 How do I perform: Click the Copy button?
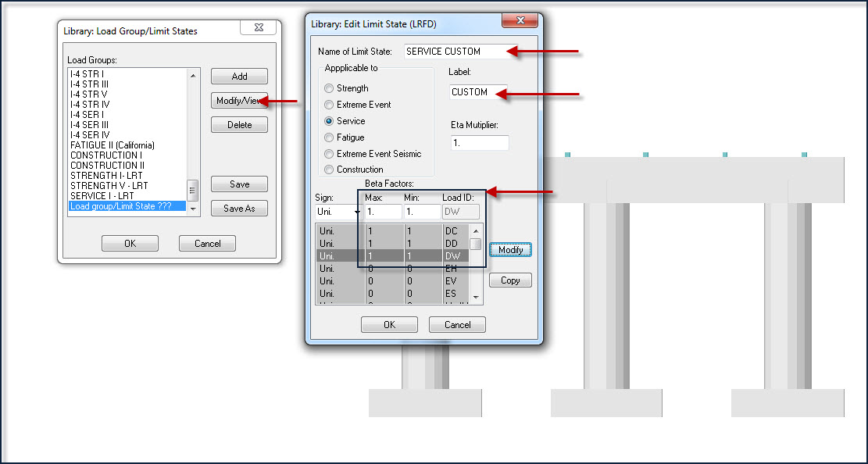(x=510, y=280)
